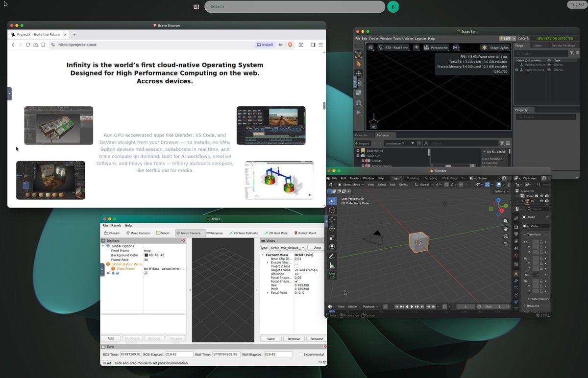
Task: Click the Add button in RViz2 Displays
Action: (x=111, y=338)
